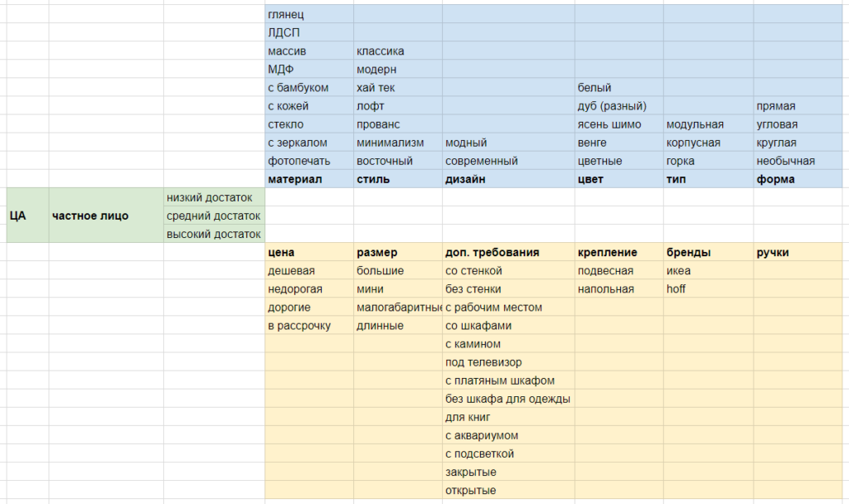Select the «ясень шимо» color cell
This screenshot has width=849, height=504.
tap(619, 124)
